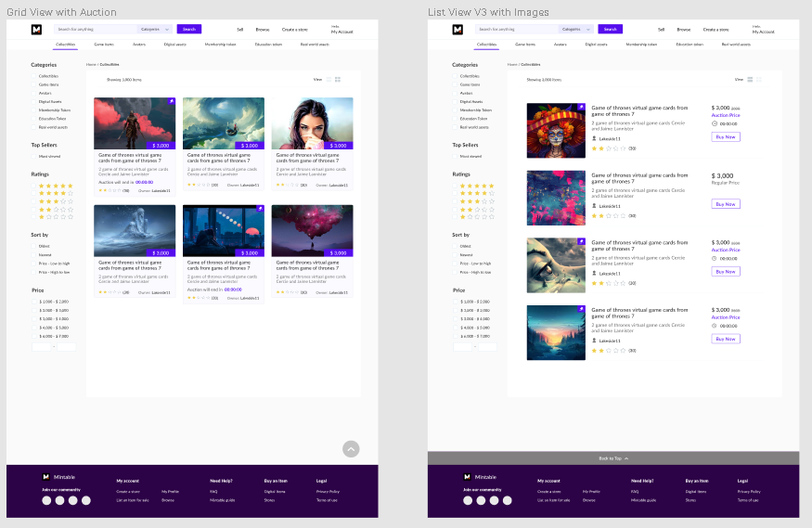Image resolution: width=812 pixels, height=528 pixels.
Task: Click clock icon in sunset river row
Action: coord(715,326)
